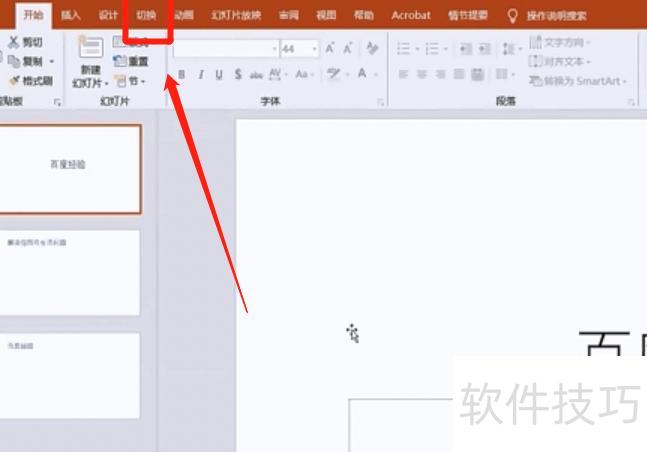Expand the highlight color dropdown arrow

[x=348, y=75]
